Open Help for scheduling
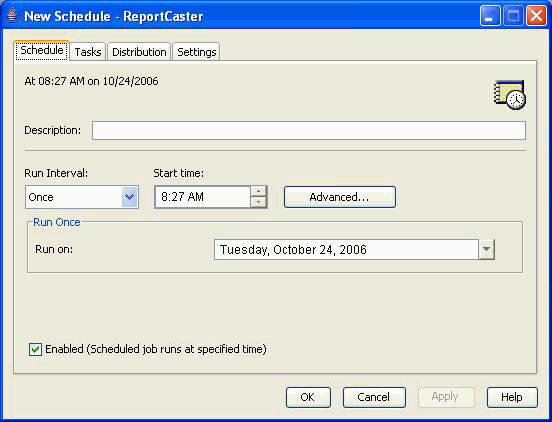Viewport: 552px width, 422px height. (x=512, y=397)
